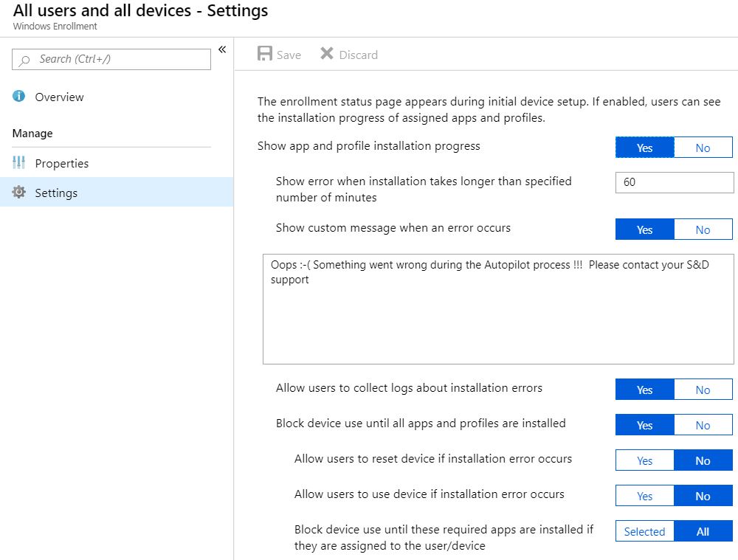Click the search magnifier icon
The image size is (738, 560).
[25, 60]
